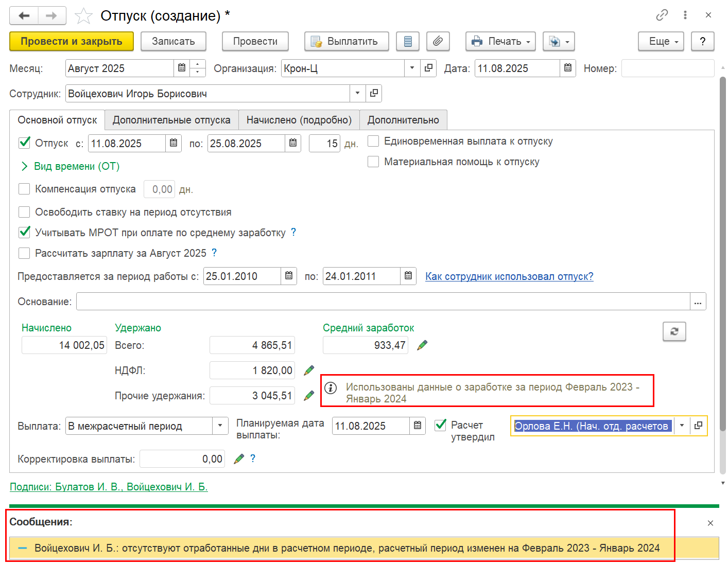Click the copy link chain icon

point(662,15)
